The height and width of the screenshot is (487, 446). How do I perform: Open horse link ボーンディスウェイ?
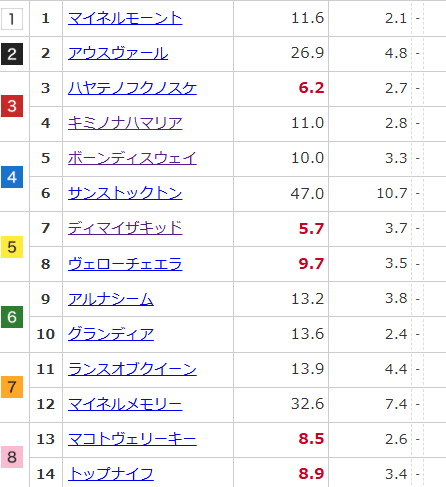tap(132, 158)
